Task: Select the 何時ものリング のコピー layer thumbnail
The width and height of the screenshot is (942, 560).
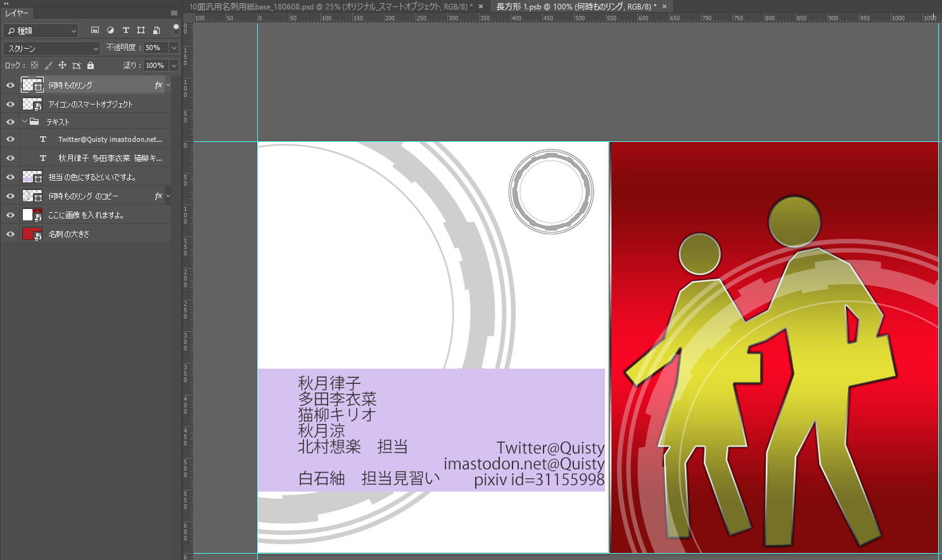Action: 32,196
